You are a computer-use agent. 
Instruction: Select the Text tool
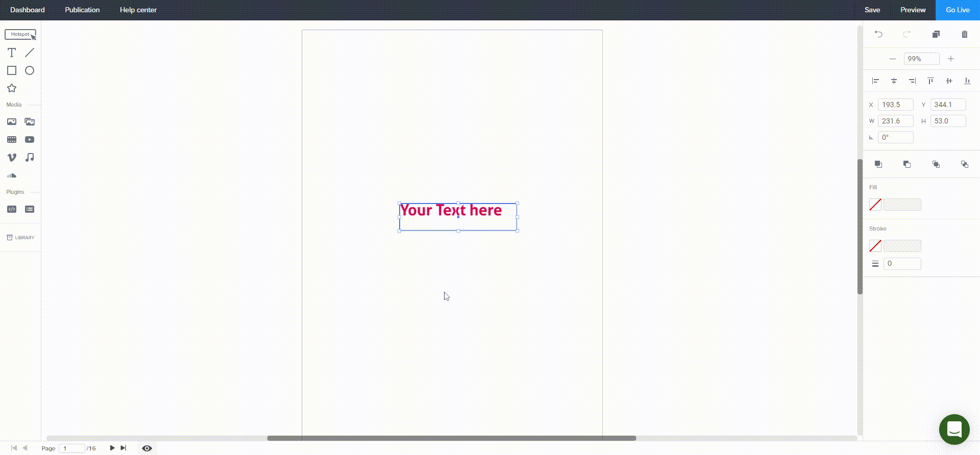[x=12, y=53]
